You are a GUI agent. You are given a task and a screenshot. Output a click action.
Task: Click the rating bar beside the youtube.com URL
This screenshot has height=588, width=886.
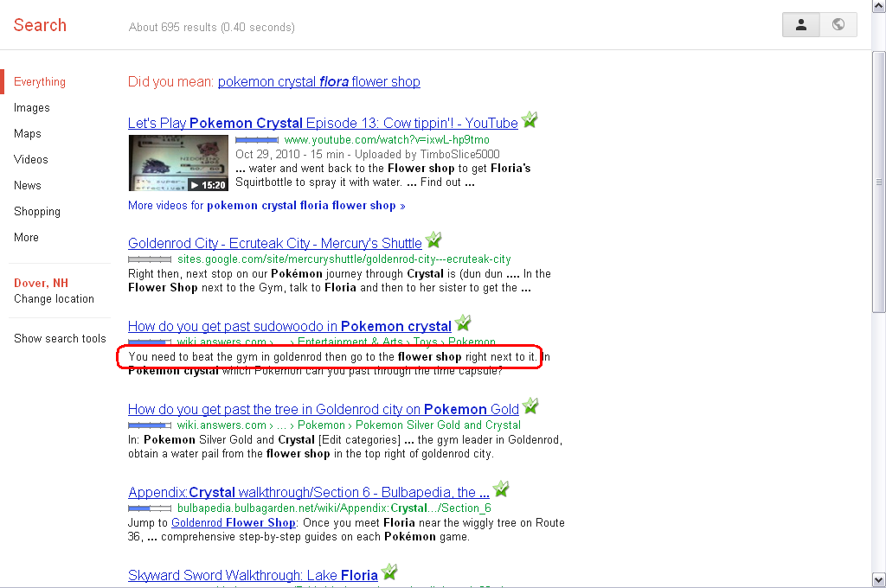pyautogui.click(x=257, y=140)
